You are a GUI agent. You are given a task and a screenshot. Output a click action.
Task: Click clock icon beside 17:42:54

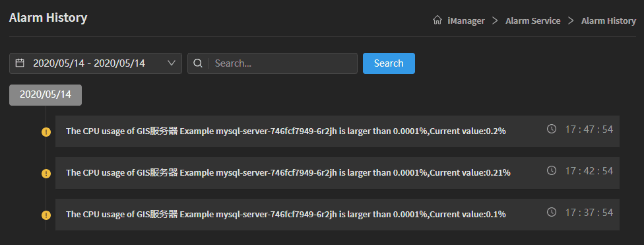(552, 170)
